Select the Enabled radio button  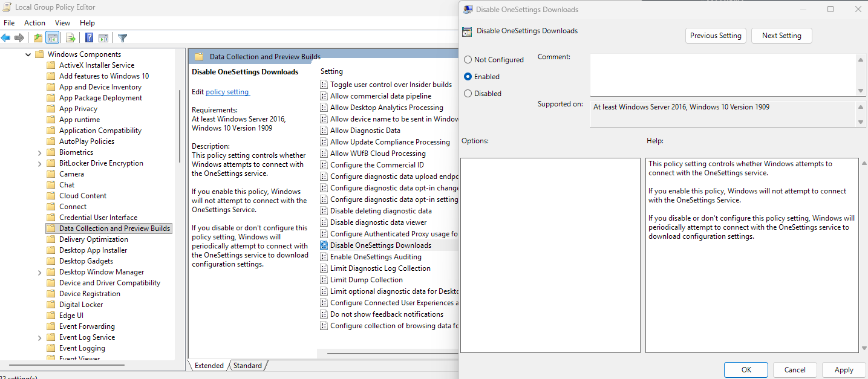point(468,77)
